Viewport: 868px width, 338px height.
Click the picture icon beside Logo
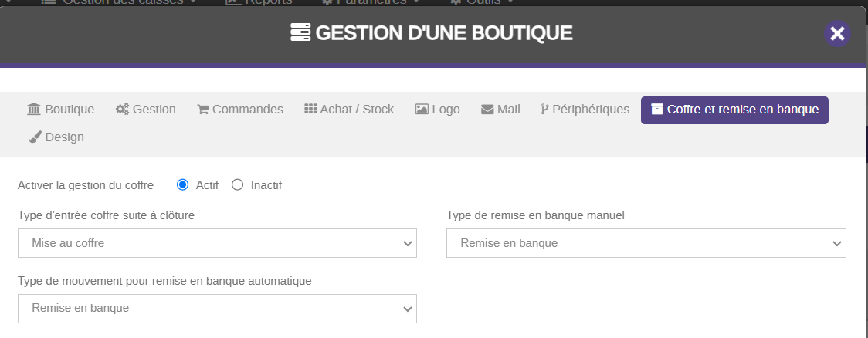click(422, 110)
